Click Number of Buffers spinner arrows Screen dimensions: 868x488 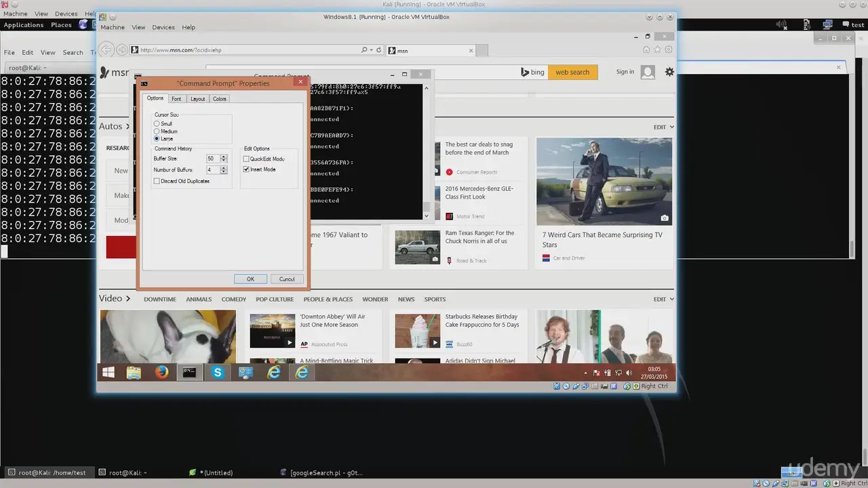pos(223,170)
